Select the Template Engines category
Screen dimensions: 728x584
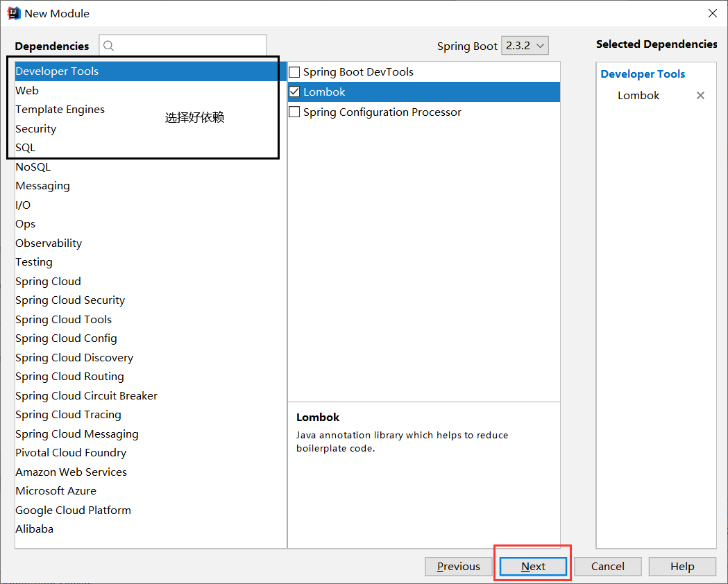[60, 109]
